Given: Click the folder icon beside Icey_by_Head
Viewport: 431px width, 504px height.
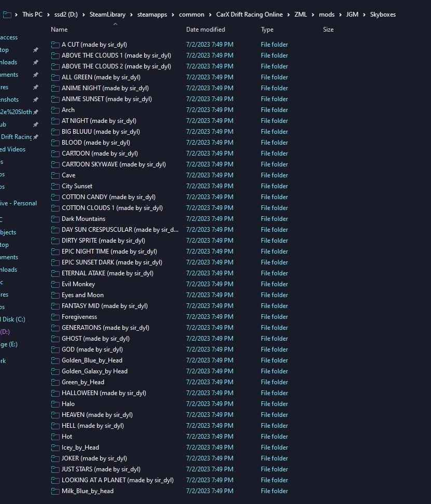Looking at the screenshot, I should pyautogui.click(x=55, y=447).
